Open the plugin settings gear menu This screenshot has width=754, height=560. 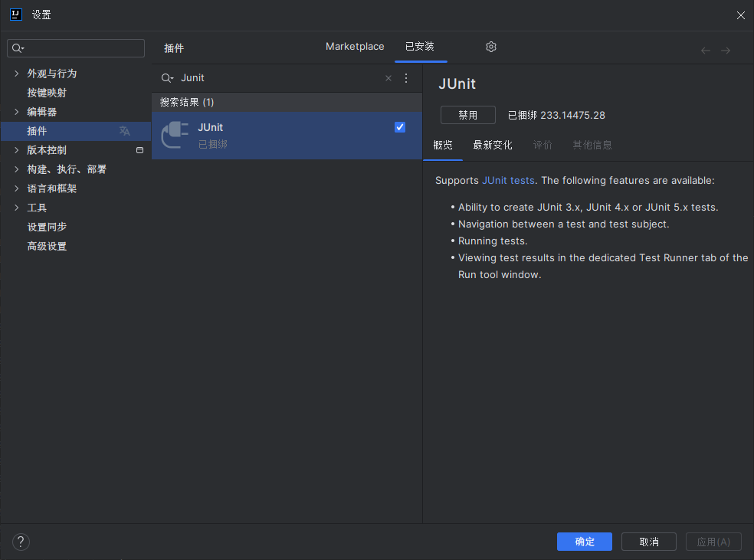point(490,47)
